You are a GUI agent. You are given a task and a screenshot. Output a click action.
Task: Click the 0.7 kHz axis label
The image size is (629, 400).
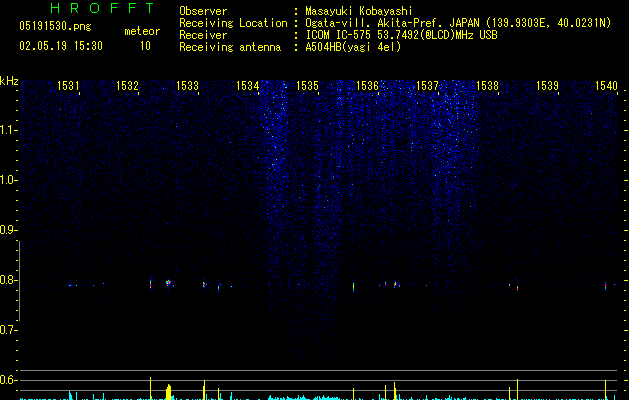click(x=8, y=330)
